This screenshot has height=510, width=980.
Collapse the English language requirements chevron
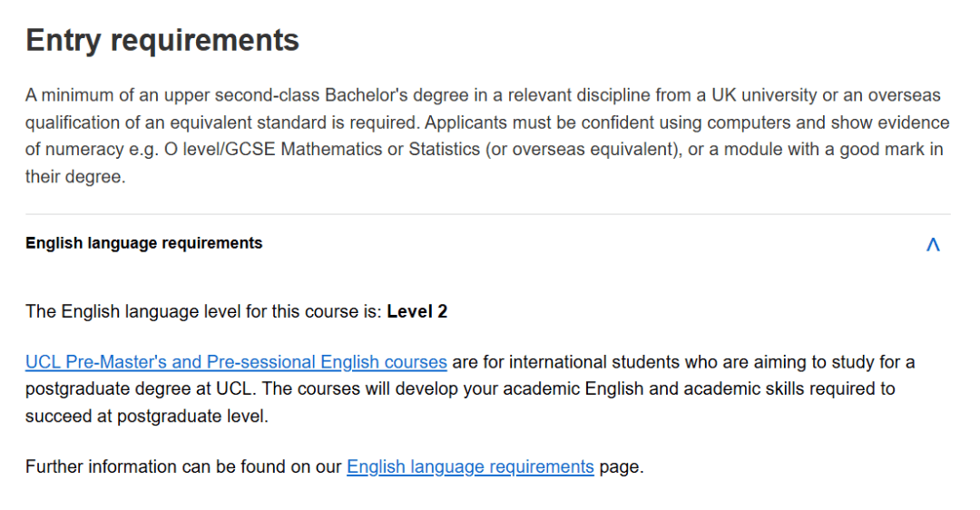(x=933, y=244)
